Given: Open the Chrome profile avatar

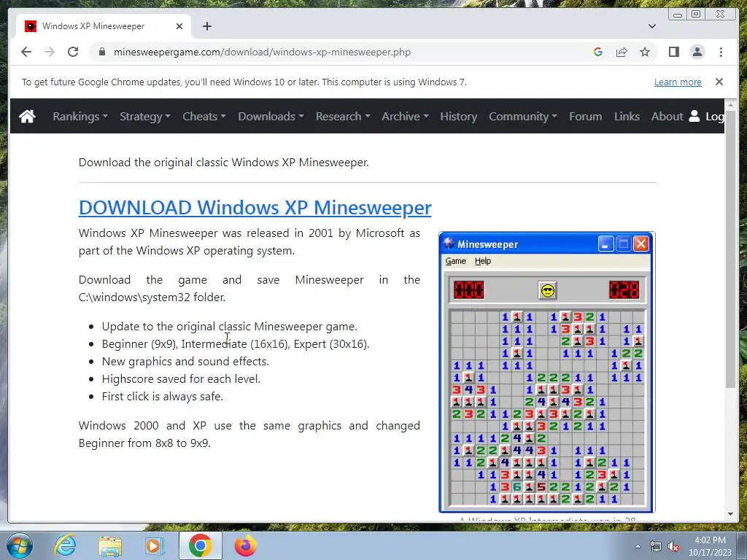Looking at the screenshot, I should (x=697, y=52).
